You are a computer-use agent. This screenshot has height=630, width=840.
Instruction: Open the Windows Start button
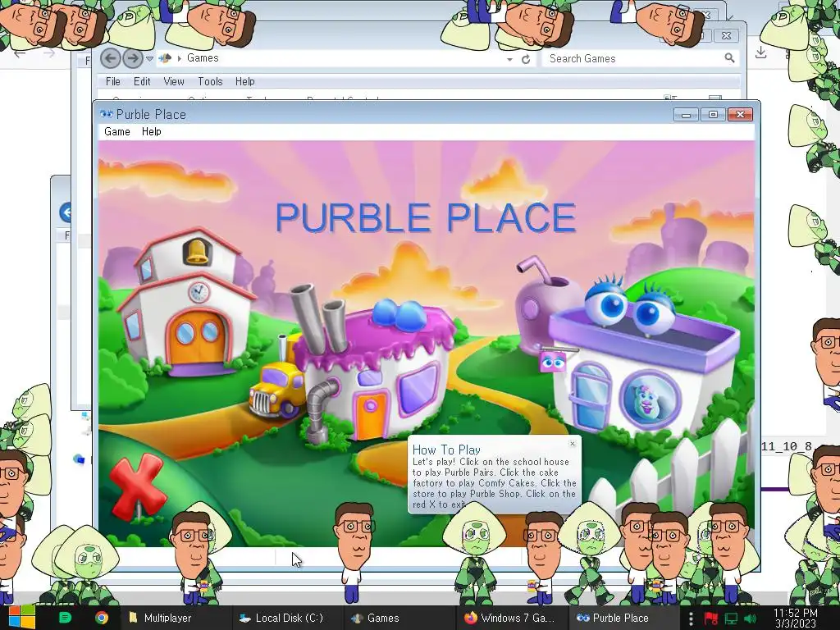(x=22, y=618)
